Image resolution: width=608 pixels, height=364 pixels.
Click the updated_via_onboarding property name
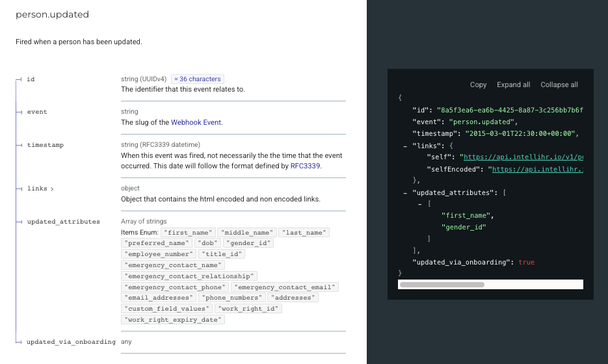pyautogui.click(x=71, y=341)
